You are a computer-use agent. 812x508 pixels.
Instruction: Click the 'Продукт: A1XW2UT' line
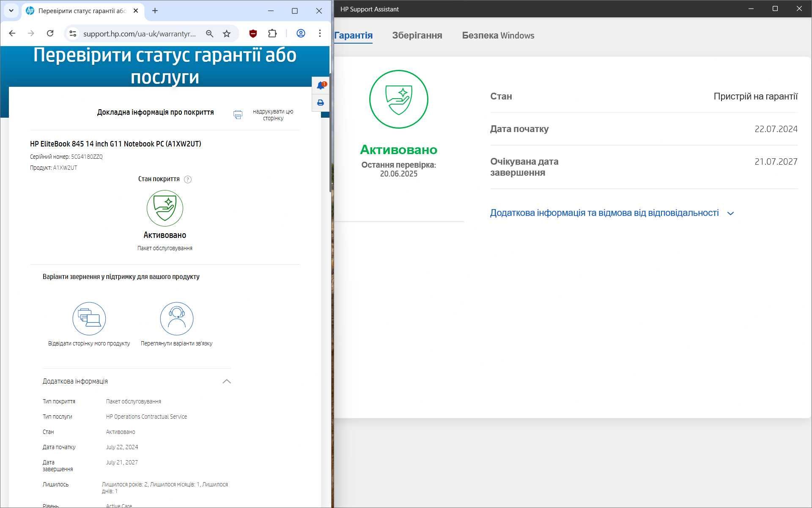(53, 168)
